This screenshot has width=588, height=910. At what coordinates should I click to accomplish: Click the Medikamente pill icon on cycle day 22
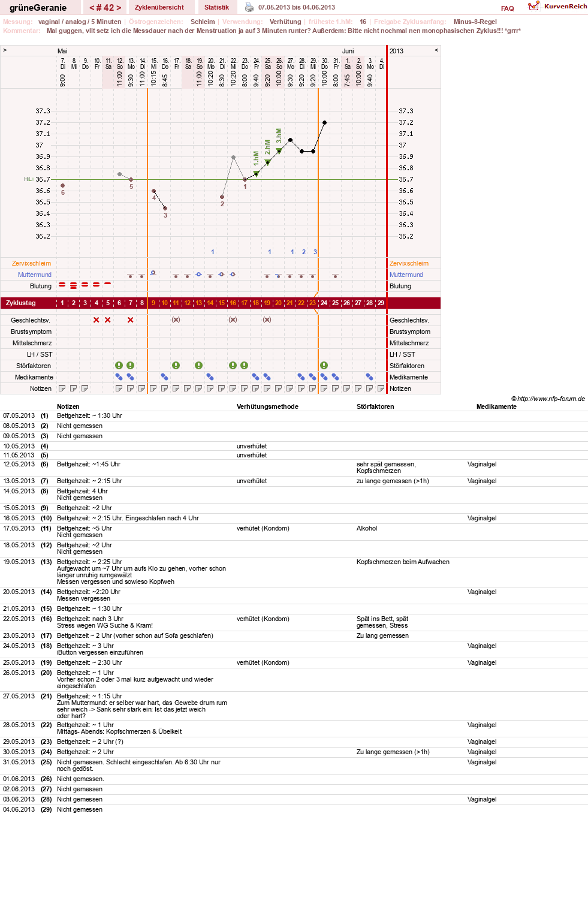[x=301, y=377]
